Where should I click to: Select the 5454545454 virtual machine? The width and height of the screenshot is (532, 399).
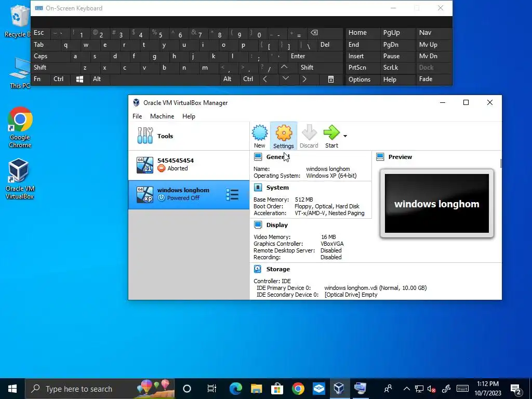[x=189, y=165]
